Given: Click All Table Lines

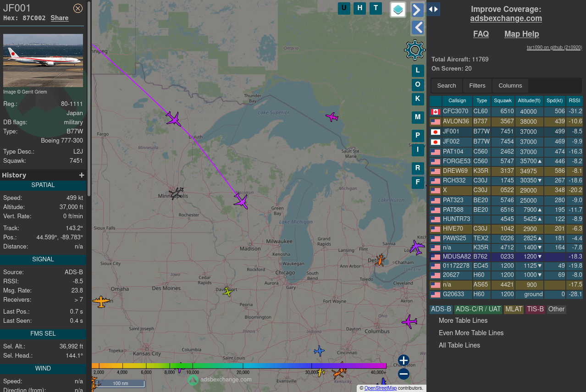Looking at the screenshot, I should (459, 345).
